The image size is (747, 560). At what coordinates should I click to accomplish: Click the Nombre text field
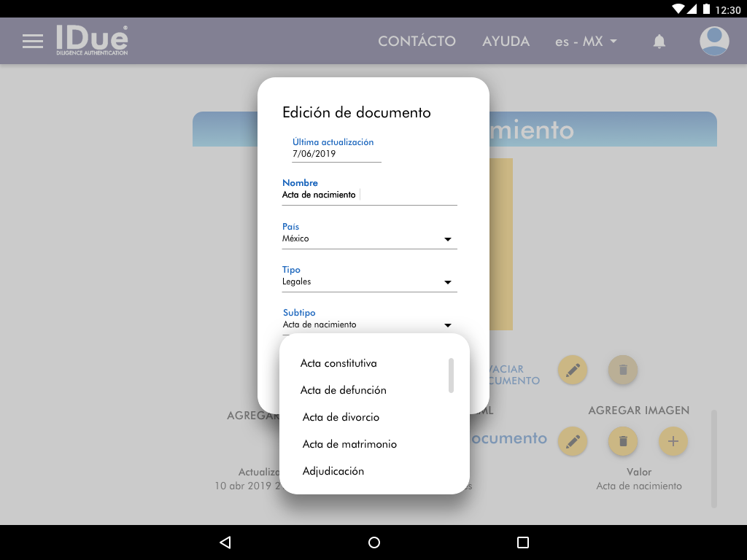[369, 195]
